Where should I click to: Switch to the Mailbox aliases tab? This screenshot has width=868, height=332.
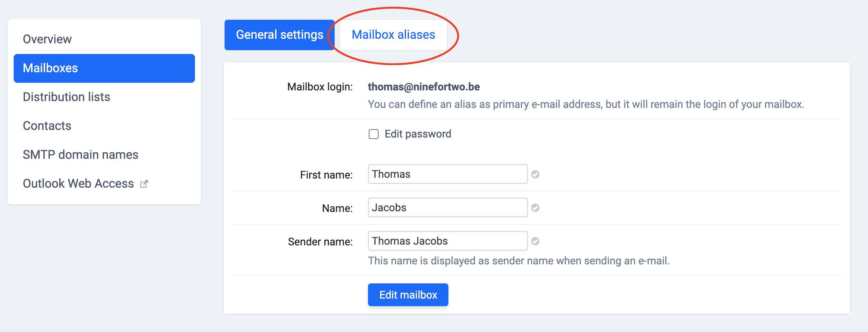[393, 35]
